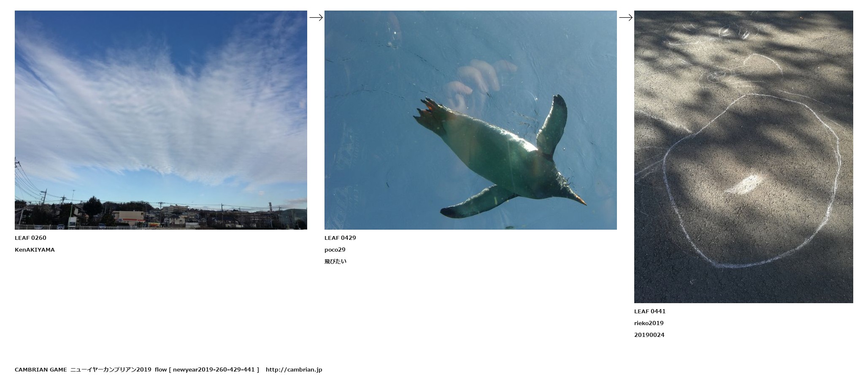Open the http://cambrian.jp link

(294, 369)
